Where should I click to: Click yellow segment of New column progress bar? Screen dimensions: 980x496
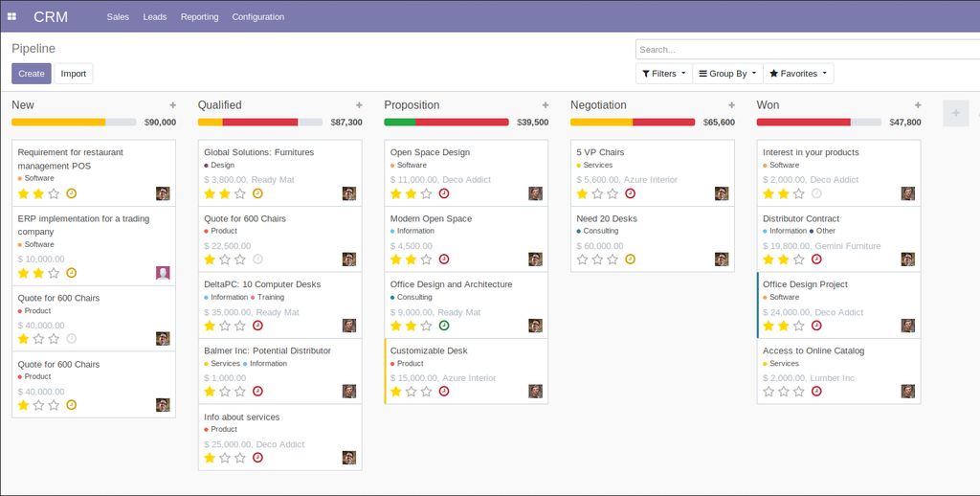58,122
